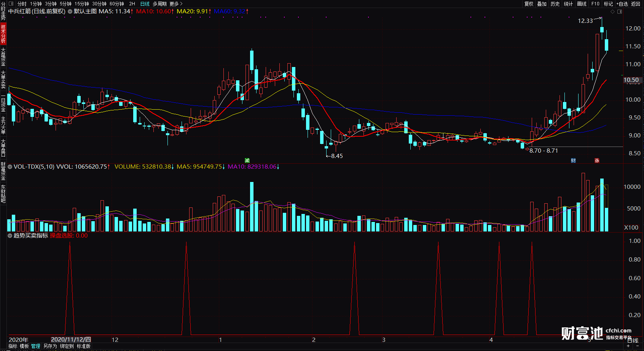
Task: Select the 日线 daily period
Action: (x=145, y=4)
